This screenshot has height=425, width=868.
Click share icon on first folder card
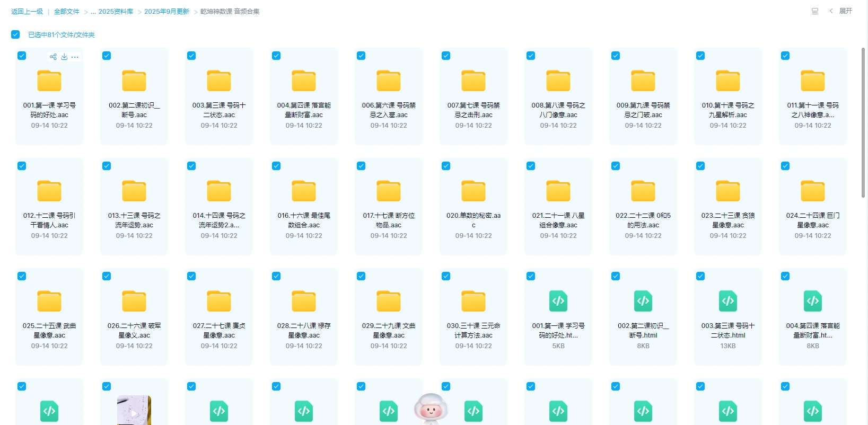point(53,57)
